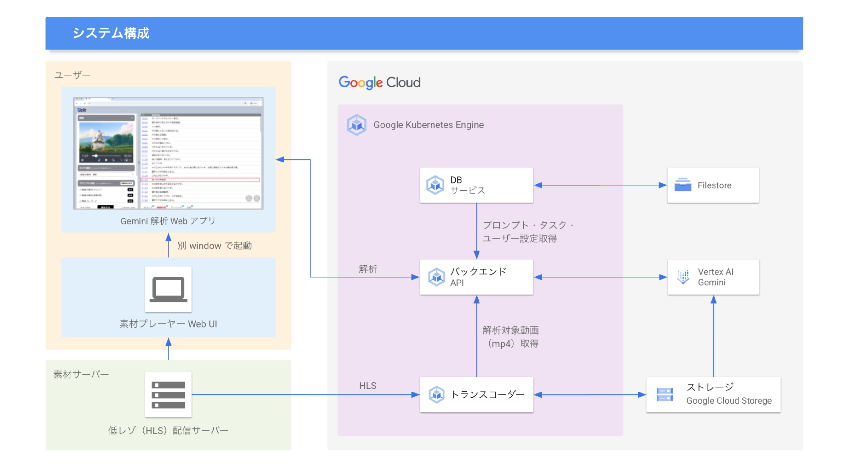Image resolution: width=847 pixels, height=469 pixels.
Task: Select the Vertex AI Gemini label
Action: (715, 277)
